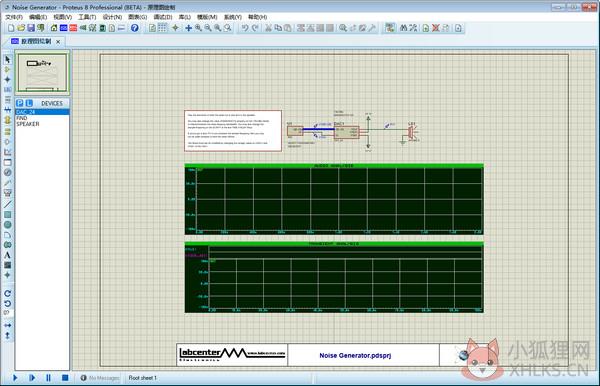Choose the 2D graphics line tool
Viewport: 600px width, 386px height.
coord(7,204)
